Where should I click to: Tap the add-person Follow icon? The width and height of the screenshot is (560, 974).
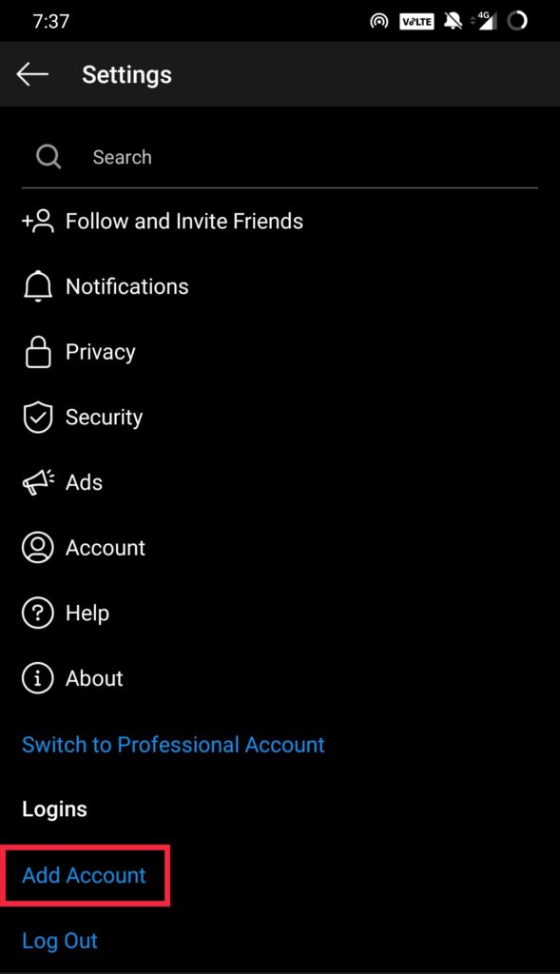tap(38, 221)
